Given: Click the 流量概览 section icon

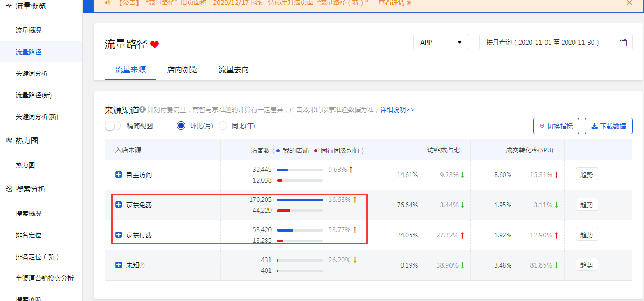Looking at the screenshot, I should [x=9, y=6].
